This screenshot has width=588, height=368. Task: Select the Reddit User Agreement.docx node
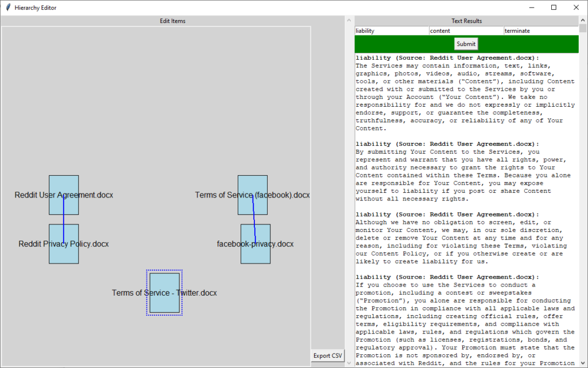pyautogui.click(x=64, y=195)
